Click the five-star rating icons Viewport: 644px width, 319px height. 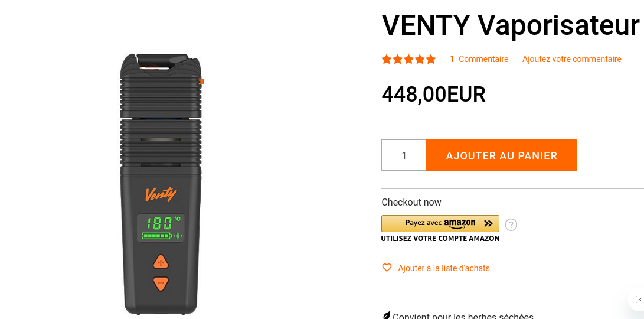click(408, 59)
